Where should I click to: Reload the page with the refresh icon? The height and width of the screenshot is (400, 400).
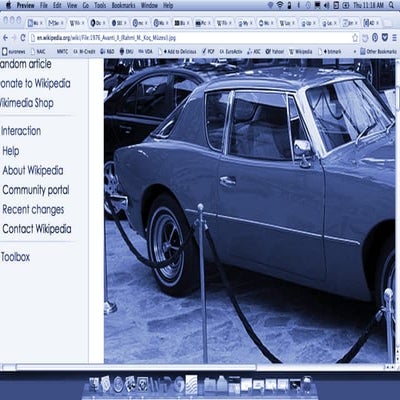[x=23, y=38]
